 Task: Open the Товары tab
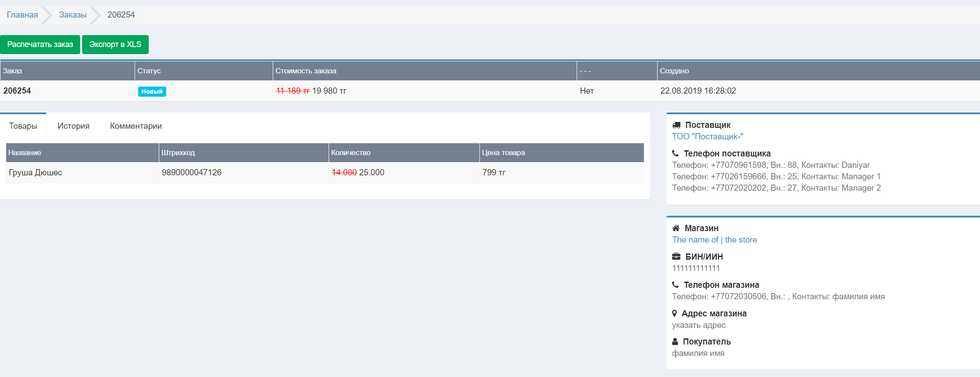tap(23, 126)
